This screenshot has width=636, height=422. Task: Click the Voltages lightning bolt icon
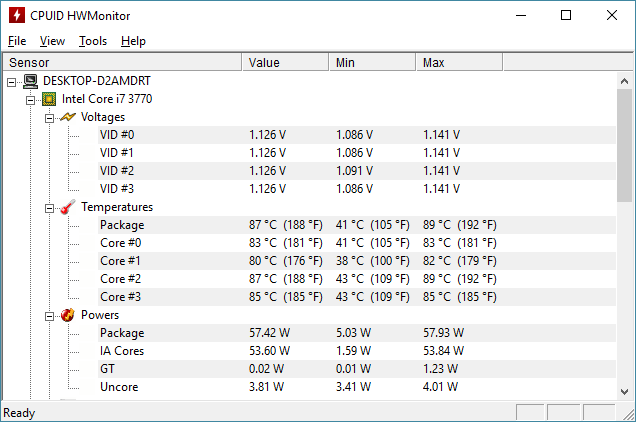pyautogui.click(x=68, y=117)
